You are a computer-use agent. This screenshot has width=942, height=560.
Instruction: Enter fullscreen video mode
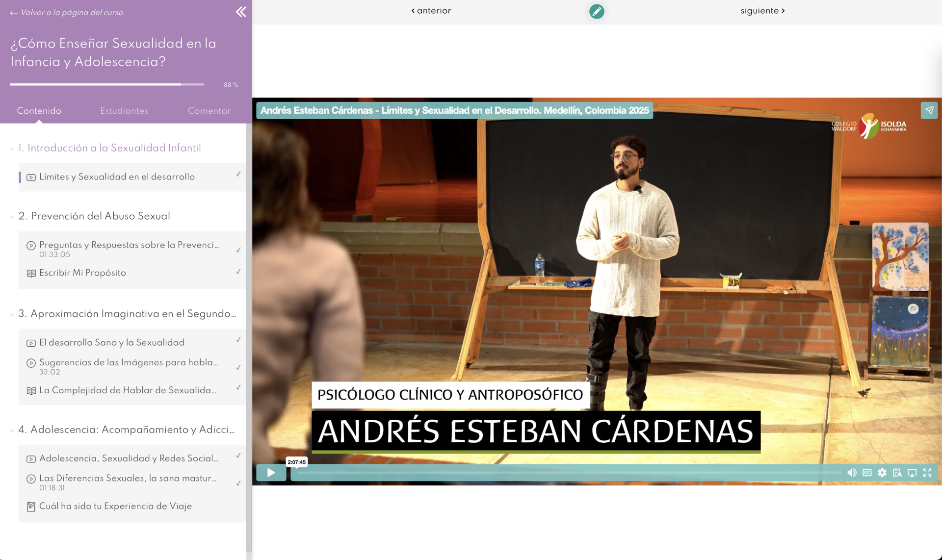[x=927, y=473]
